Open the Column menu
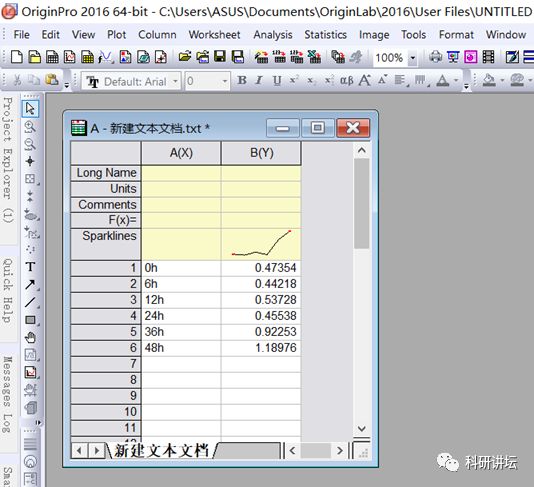This screenshot has height=487, width=534. point(157,34)
